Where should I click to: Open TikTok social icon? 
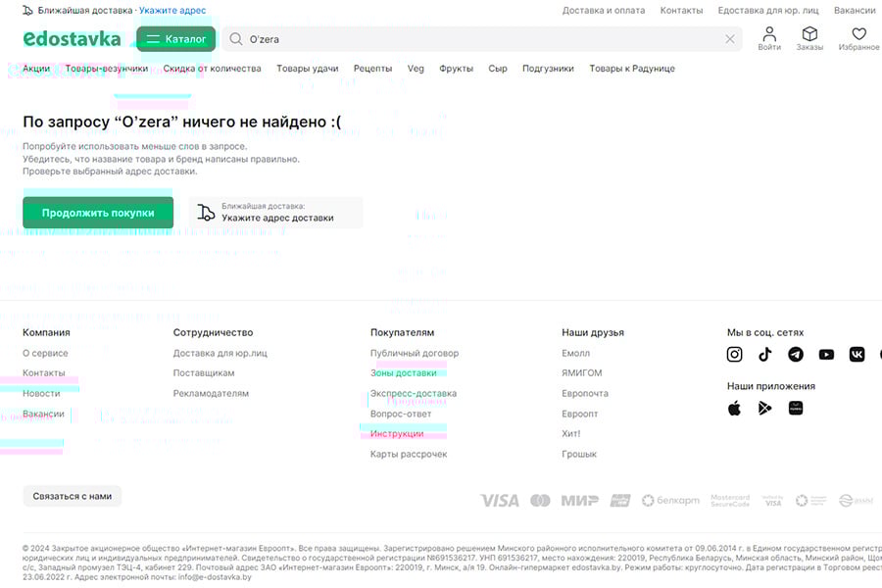pyautogui.click(x=765, y=354)
